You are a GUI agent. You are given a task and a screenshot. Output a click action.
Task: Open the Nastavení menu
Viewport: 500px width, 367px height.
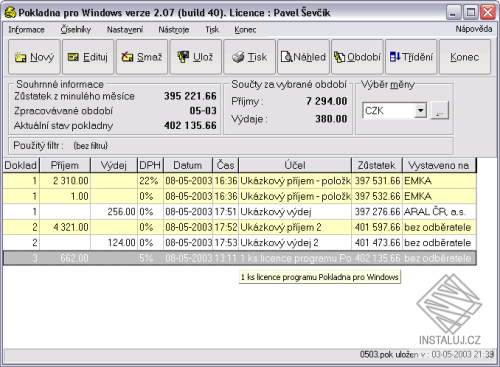click(125, 30)
